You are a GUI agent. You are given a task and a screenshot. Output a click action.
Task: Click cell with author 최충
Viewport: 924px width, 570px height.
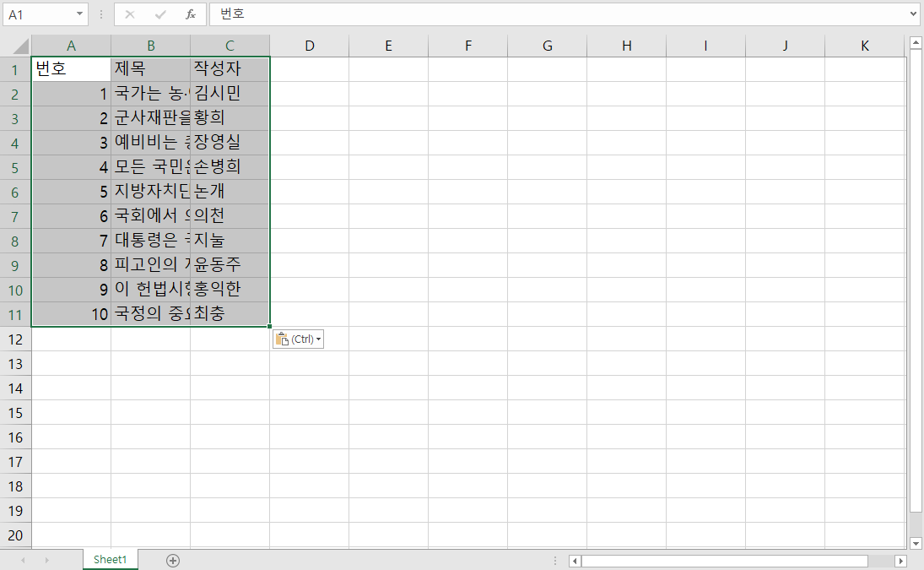point(230,314)
